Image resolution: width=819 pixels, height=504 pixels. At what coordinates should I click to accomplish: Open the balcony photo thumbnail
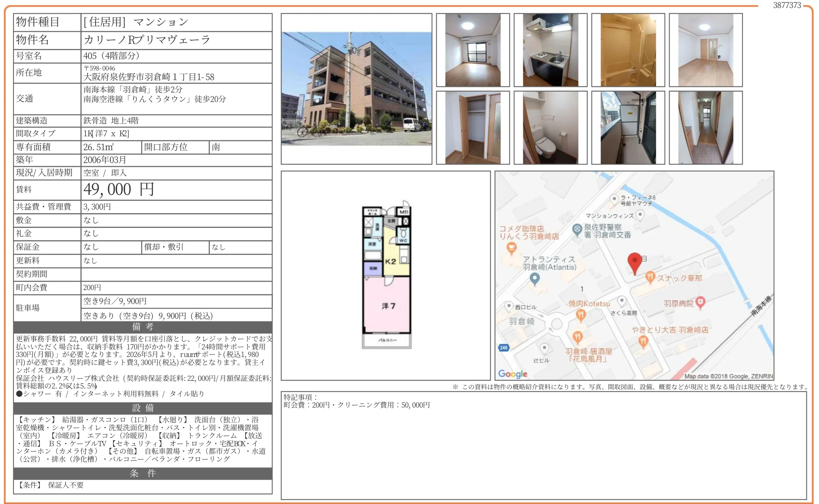click(x=628, y=127)
